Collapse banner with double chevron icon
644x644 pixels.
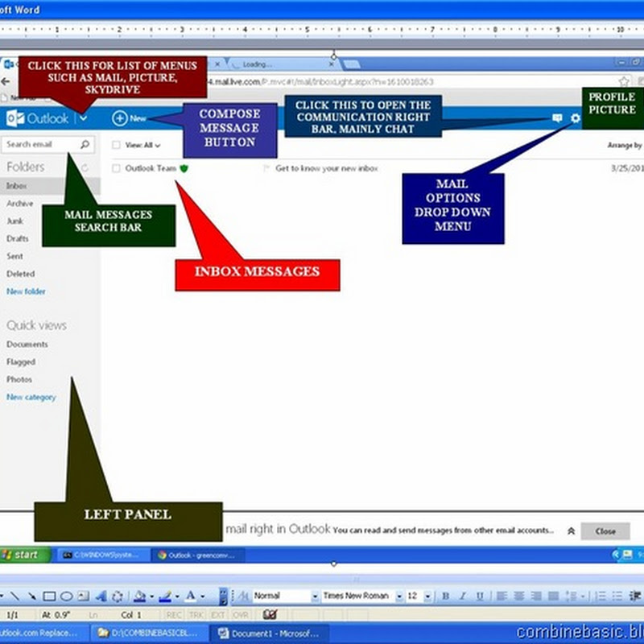[571, 531]
